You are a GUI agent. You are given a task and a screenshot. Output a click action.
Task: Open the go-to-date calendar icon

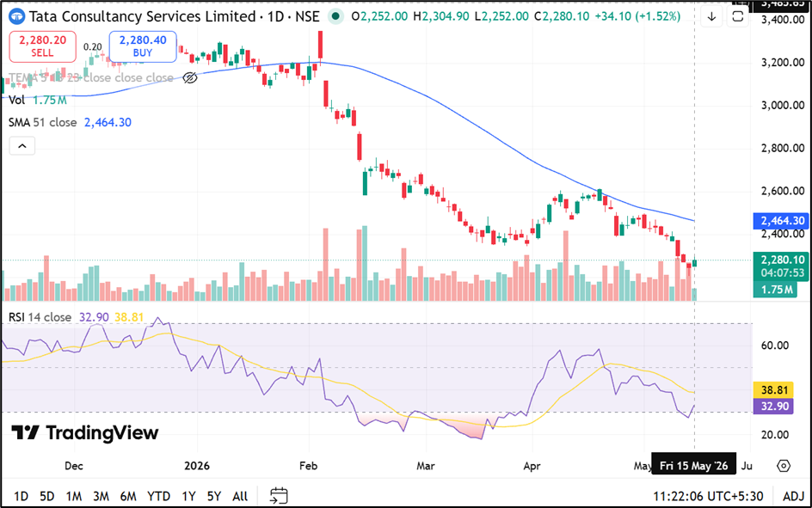(x=279, y=496)
